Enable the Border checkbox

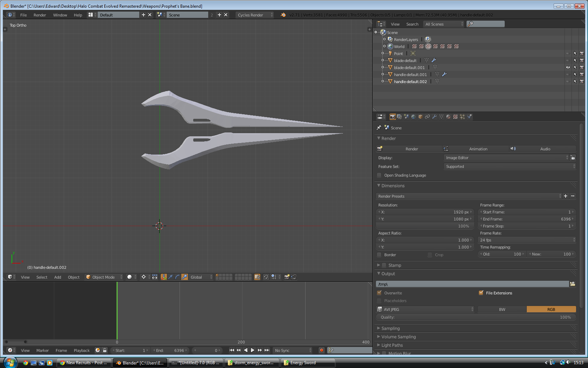point(379,255)
